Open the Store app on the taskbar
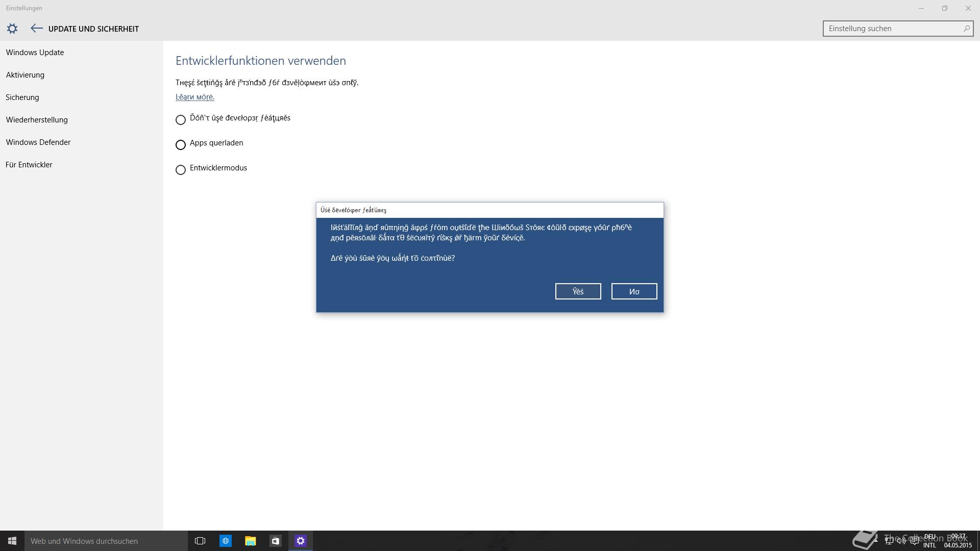This screenshot has height=551, width=980. coord(276,541)
